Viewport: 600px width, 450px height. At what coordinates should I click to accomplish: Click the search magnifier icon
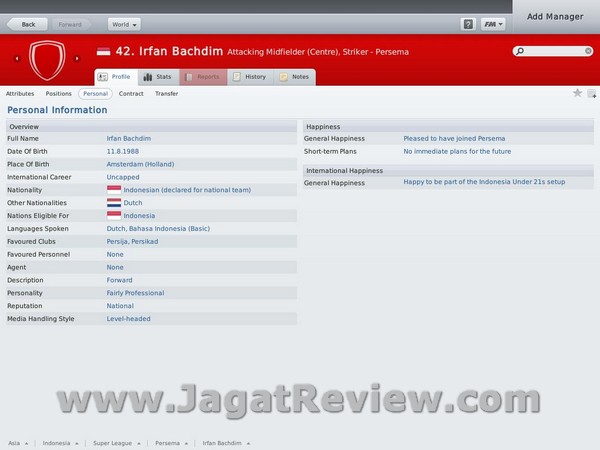(520, 51)
